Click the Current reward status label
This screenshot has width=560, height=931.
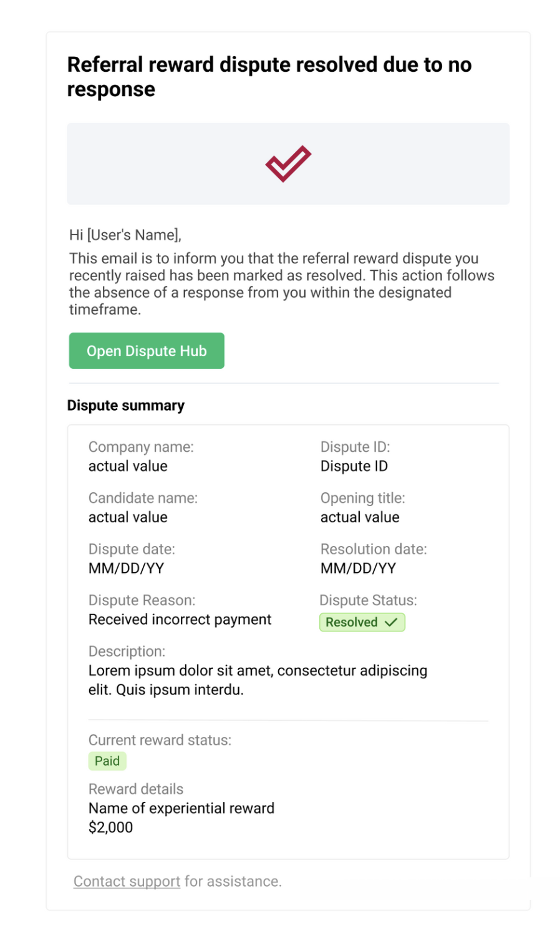tap(160, 740)
